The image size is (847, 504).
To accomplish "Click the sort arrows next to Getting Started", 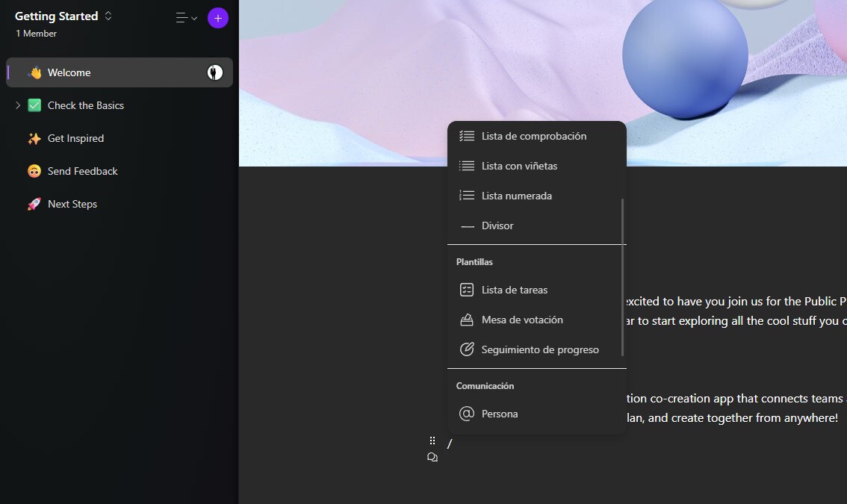I will pyautogui.click(x=107, y=16).
